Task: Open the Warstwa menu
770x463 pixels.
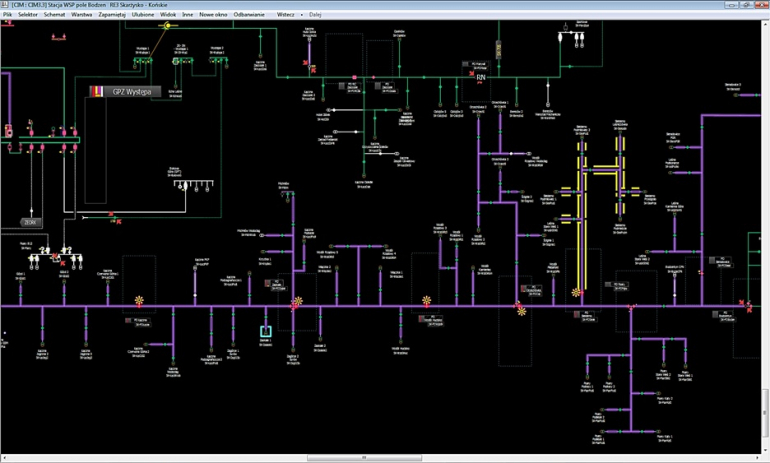Action: pyautogui.click(x=81, y=15)
